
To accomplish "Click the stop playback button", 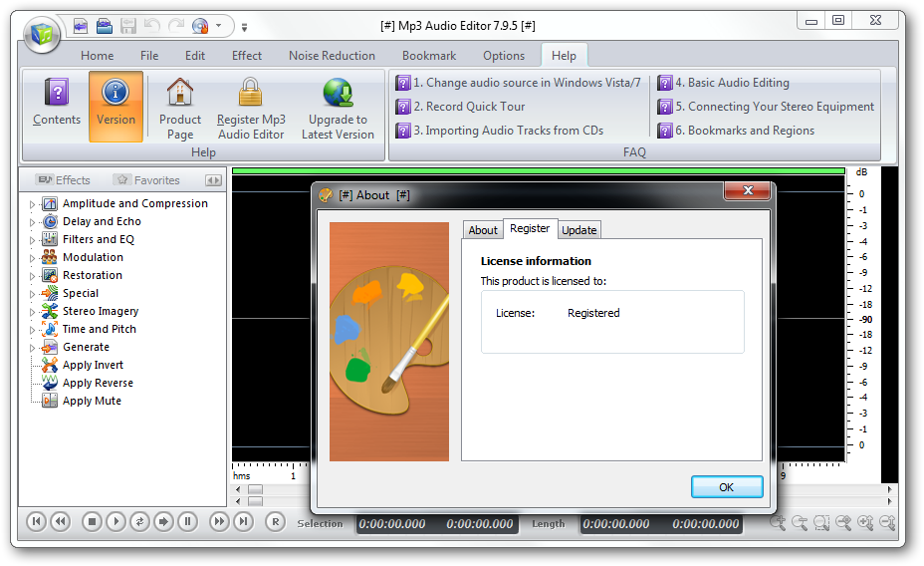I will (x=92, y=521).
